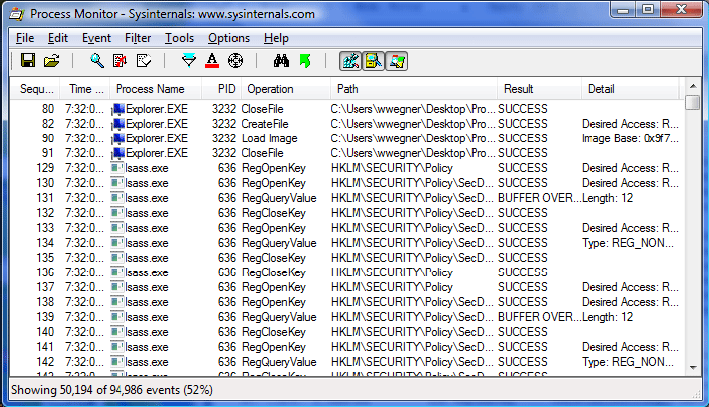Select RegOpenKey operation in row 141
The width and height of the screenshot is (709, 407).
point(274,347)
